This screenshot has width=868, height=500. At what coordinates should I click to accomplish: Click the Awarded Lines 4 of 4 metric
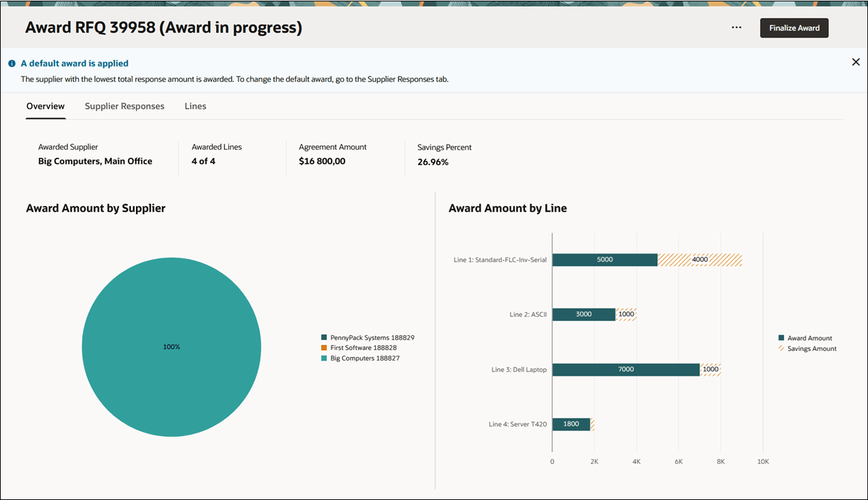[x=204, y=161]
